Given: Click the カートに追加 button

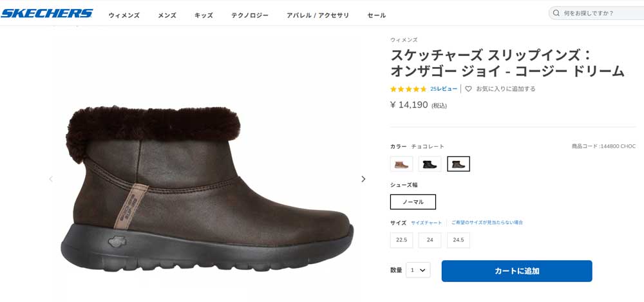Looking at the screenshot, I should (516, 271).
